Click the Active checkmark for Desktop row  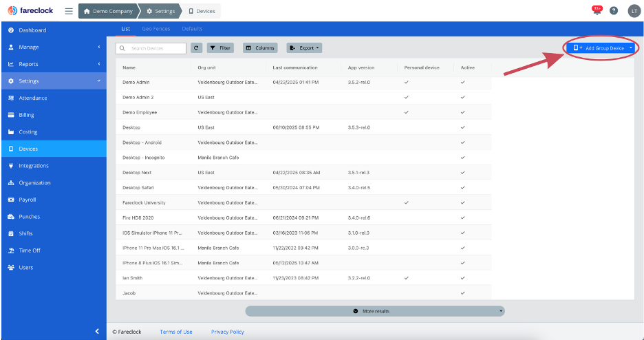[463, 127]
